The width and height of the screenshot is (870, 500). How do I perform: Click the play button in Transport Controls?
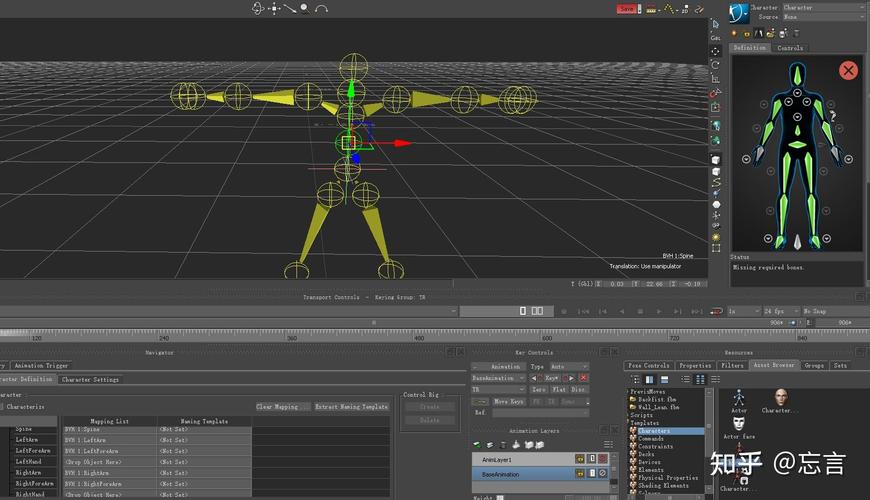click(x=659, y=311)
